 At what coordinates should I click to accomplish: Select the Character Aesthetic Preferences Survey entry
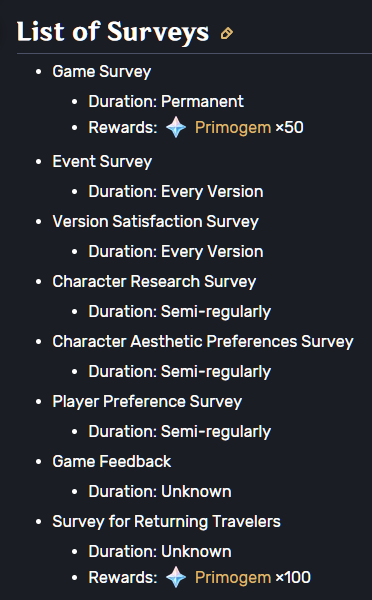tap(203, 342)
